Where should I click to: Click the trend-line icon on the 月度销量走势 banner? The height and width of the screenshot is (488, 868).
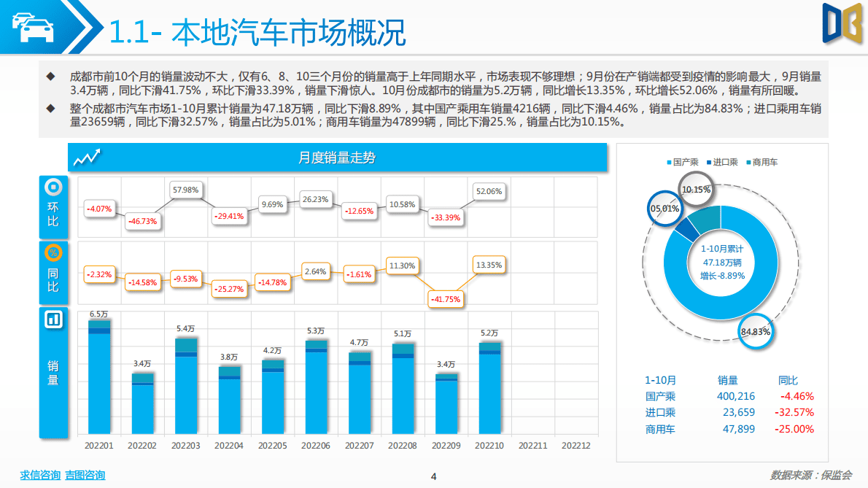coord(88,157)
